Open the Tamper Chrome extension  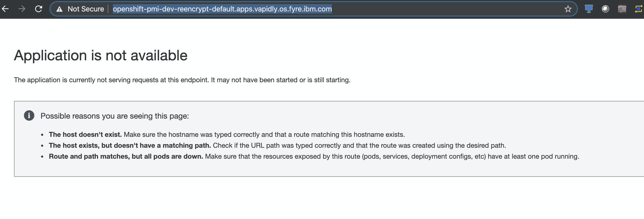point(622,9)
